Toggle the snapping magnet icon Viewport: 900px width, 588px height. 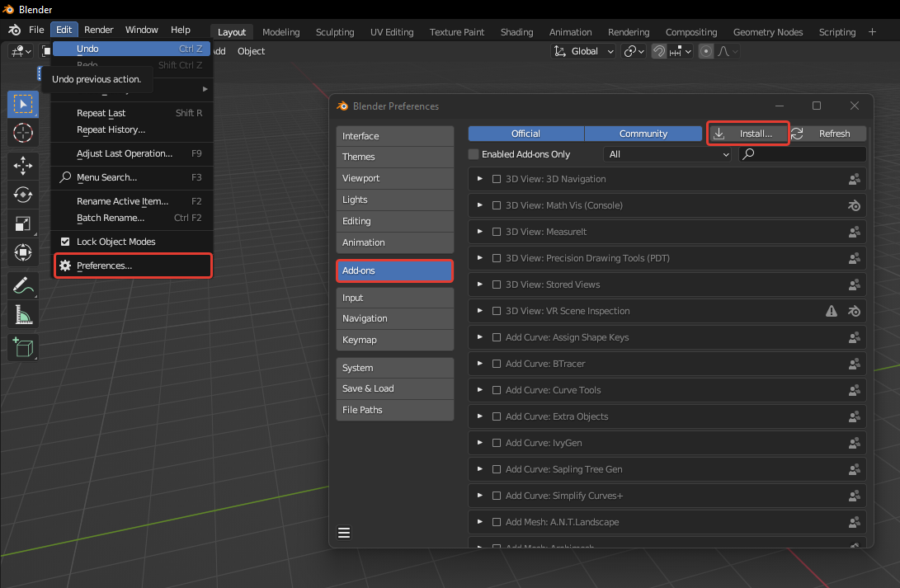pyautogui.click(x=659, y=51)
